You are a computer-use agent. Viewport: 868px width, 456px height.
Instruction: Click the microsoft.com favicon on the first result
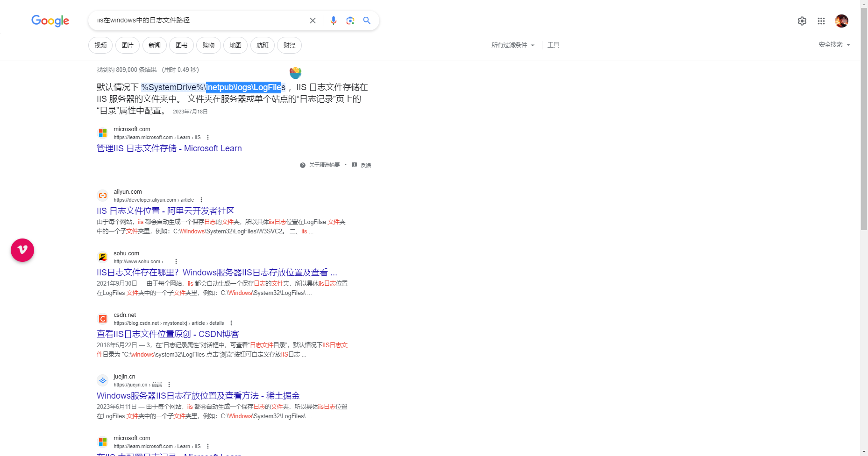(102, 133)
